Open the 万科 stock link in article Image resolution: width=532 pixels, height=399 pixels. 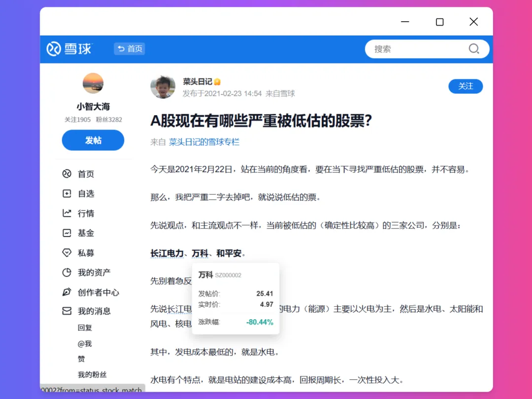coord(200,253)
